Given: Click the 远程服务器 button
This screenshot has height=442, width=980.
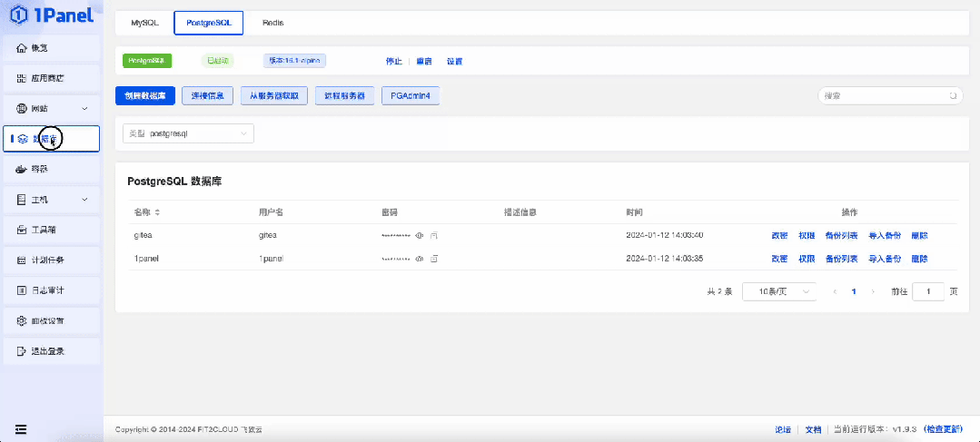Looking at the screenshot, I should point(344,96).
